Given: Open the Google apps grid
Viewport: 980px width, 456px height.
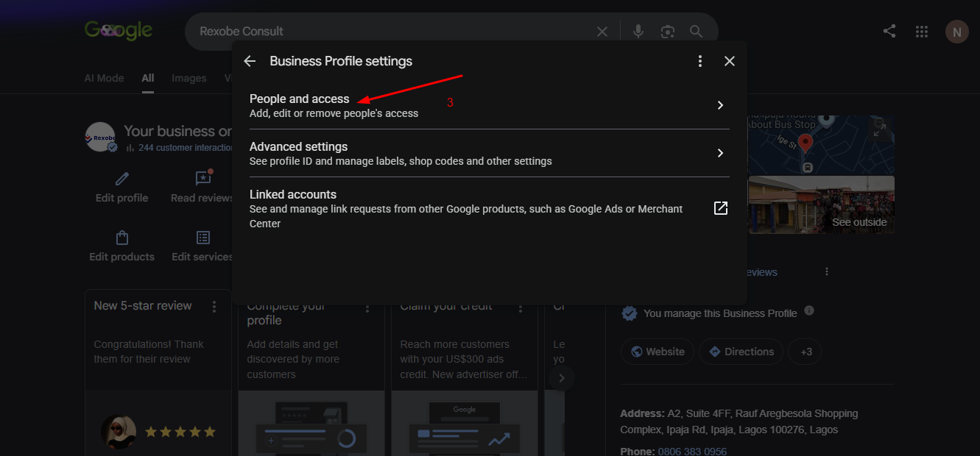Looking at the screenshot, I should (922, 32).
